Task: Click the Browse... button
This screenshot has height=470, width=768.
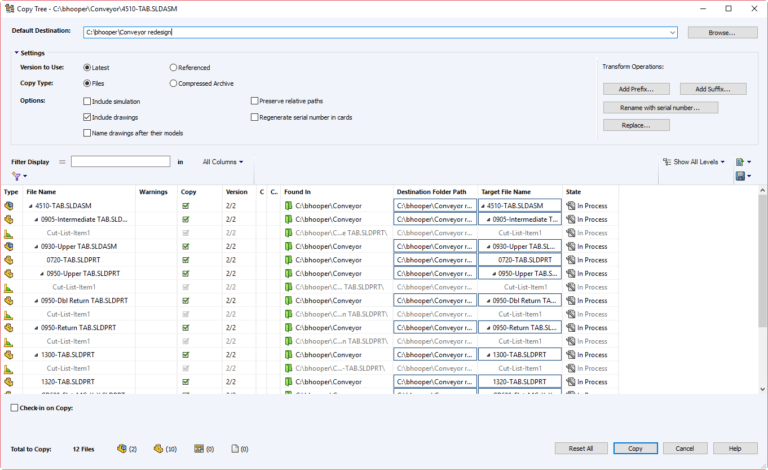Action: 722,32
